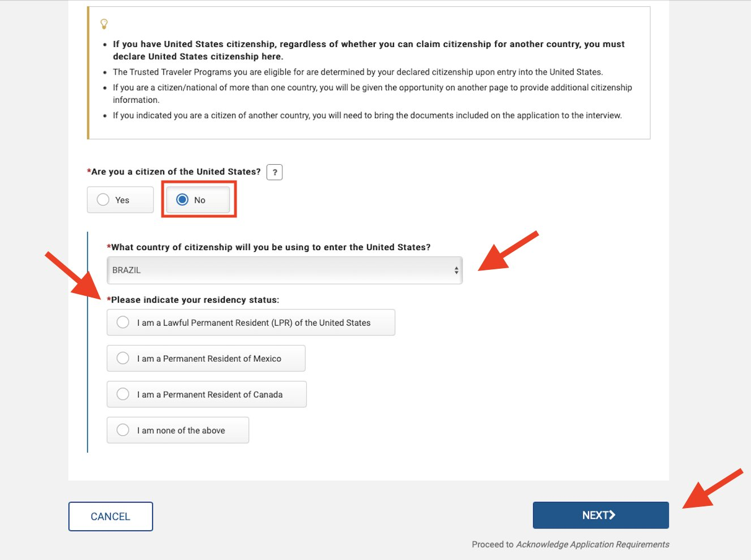Choose Permanent Resident of Canada option
Image resolution: width=751 pixels, height=560 pixels.
click(207, 394)
